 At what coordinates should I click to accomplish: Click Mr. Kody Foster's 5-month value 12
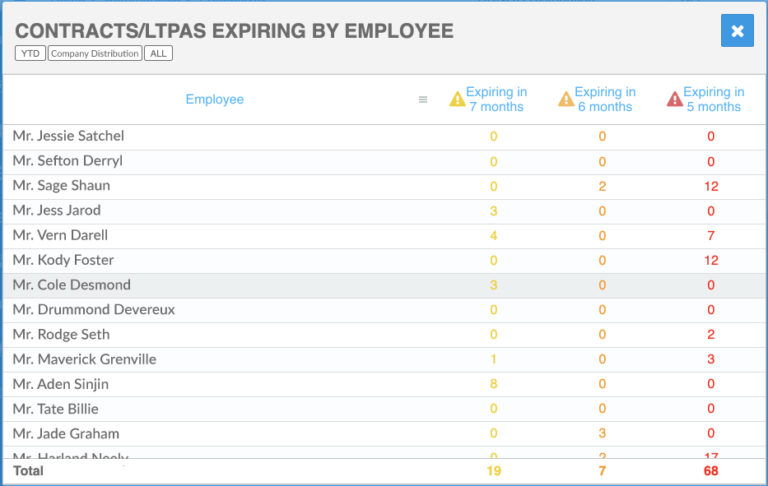(x=711, y=261)
